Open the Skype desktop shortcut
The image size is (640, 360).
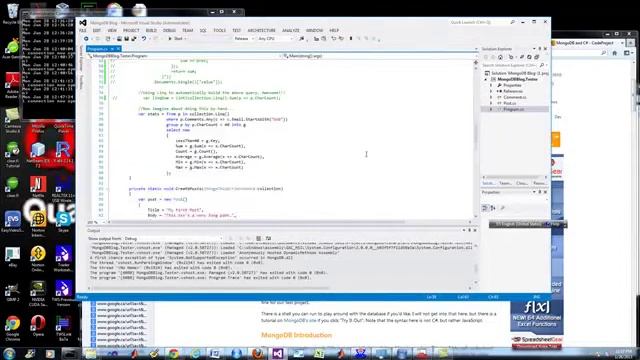click(63, 222)
